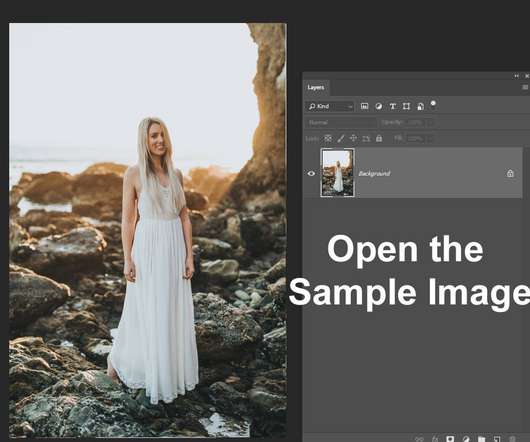Image resolution: width=530 pixels, height=442 pixels.
Task: Click the create new group folder icon
Action: click(x=481, y=439)
